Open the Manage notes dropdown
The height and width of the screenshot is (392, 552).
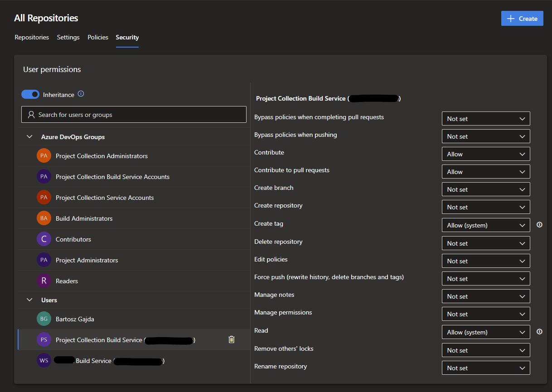pyautogui.click(x=486, y=296)
